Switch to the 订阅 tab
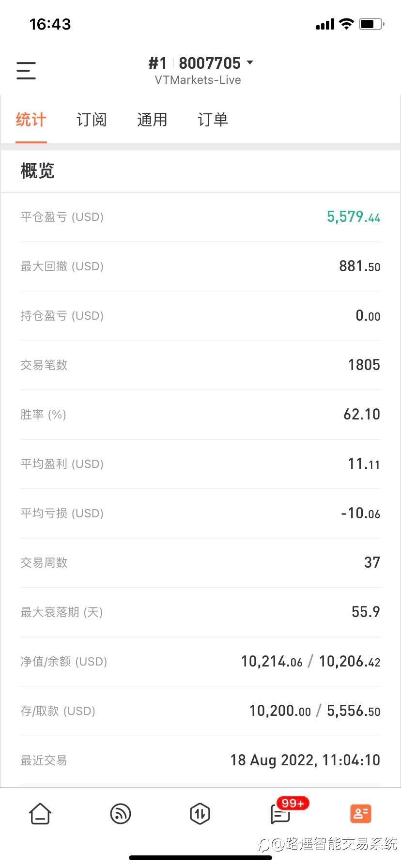 click(92, 120)
